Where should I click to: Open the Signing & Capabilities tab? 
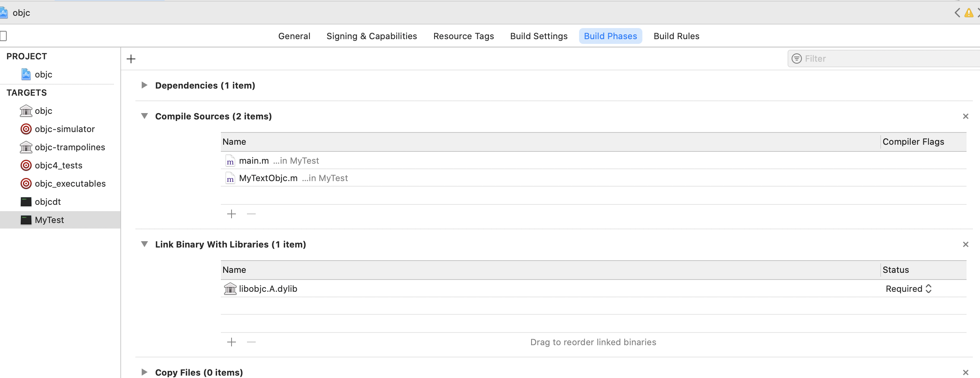[x=372, y=36]
